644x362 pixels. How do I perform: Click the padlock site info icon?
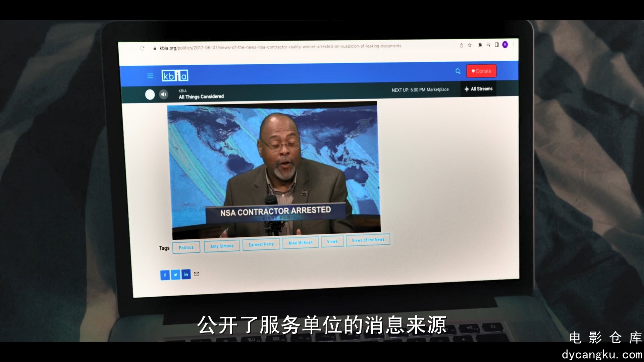pyautogui.click(x=155, y=48)
